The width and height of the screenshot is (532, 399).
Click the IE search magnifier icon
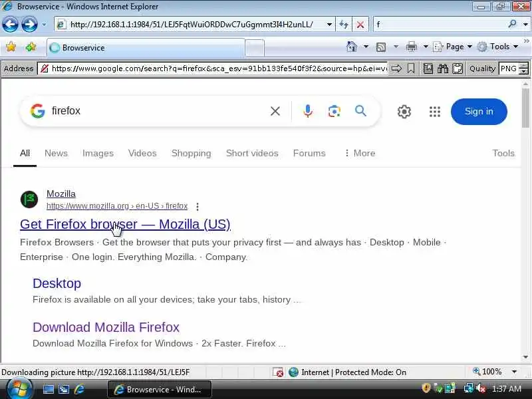point(512,24)
